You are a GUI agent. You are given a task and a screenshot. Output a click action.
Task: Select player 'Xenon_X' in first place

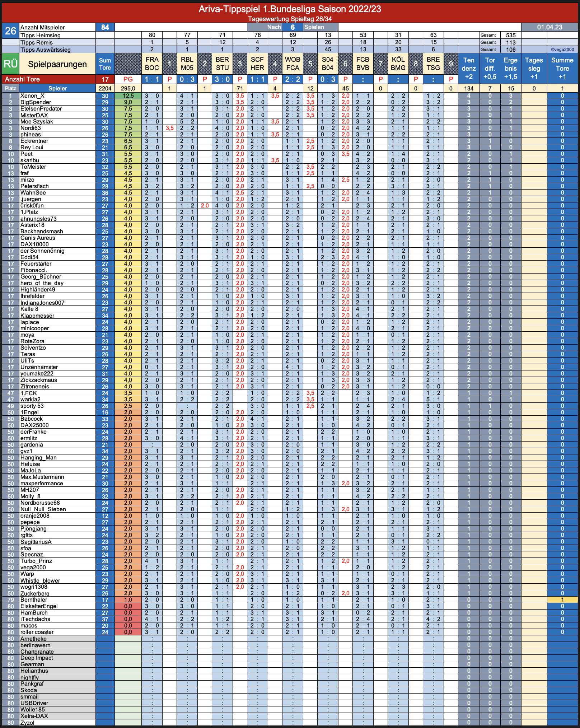pyautogui.click(x=32, y=96)
